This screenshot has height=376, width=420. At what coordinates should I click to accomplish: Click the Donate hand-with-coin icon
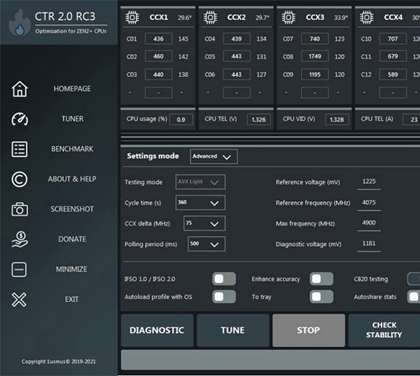[x=20, y=239]
